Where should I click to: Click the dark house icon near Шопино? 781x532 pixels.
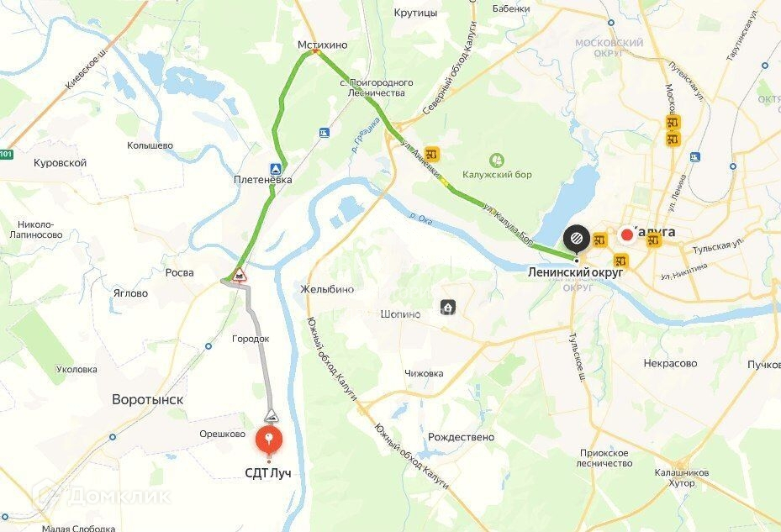pyautogui.click(x=448, y=307)
